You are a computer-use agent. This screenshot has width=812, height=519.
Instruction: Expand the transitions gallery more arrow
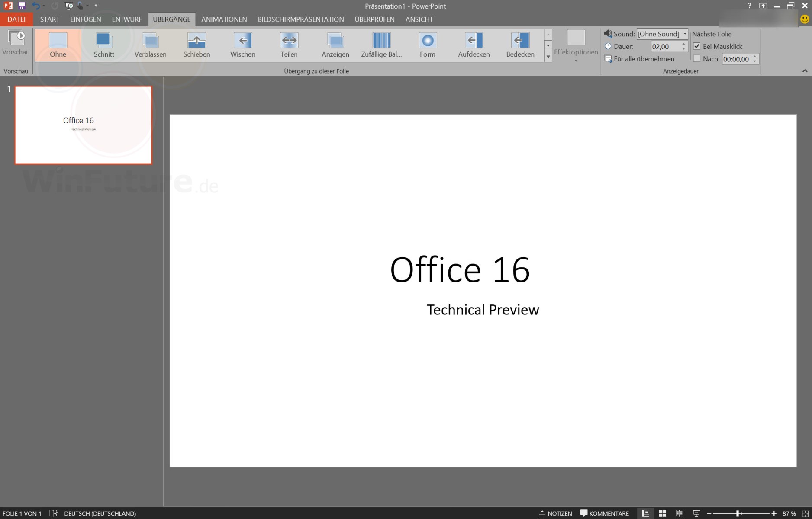click(x=548, y=57)
